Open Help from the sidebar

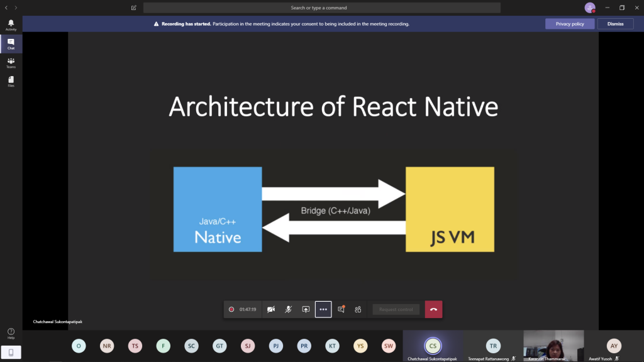coord(11,333)
